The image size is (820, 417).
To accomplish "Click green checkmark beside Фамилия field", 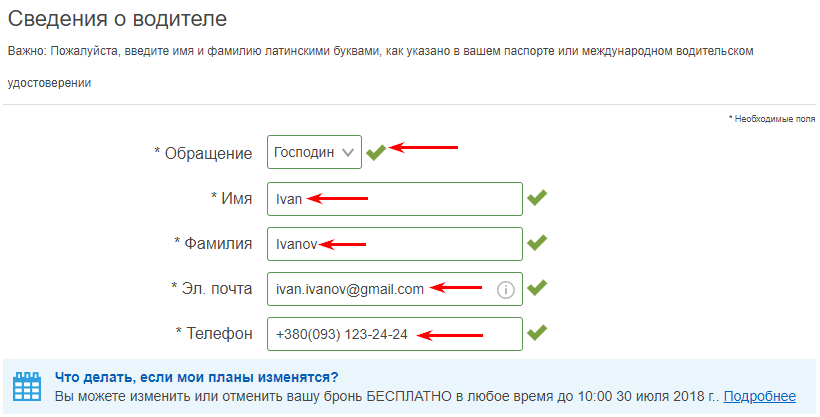I will click(537, 243).
